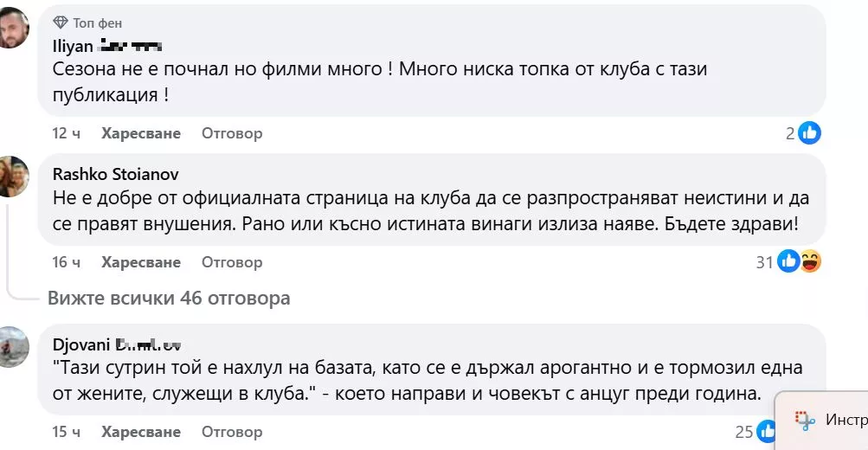Like Iliyan's comment with Харесване
This screenshot has height=450, width=868.
click(141, 133)
